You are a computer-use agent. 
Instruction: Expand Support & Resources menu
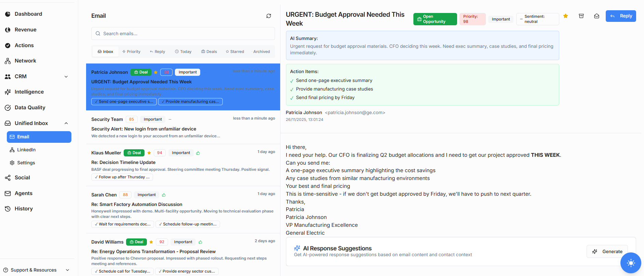point(67,270)
